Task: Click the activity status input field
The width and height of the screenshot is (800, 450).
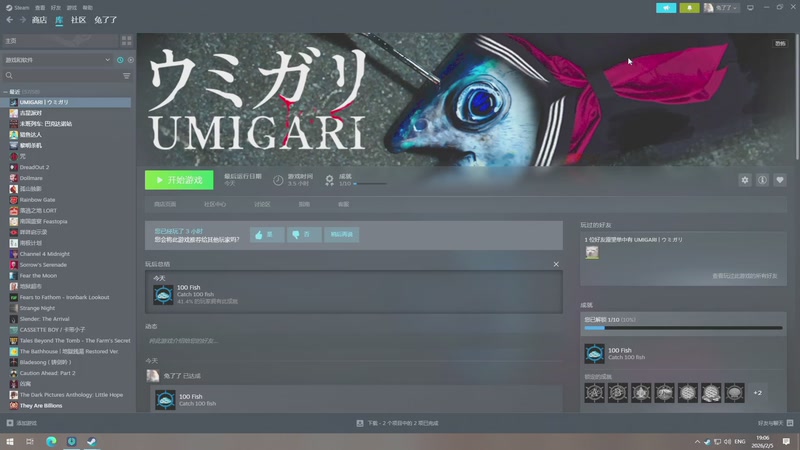Action: pos(354,341)
